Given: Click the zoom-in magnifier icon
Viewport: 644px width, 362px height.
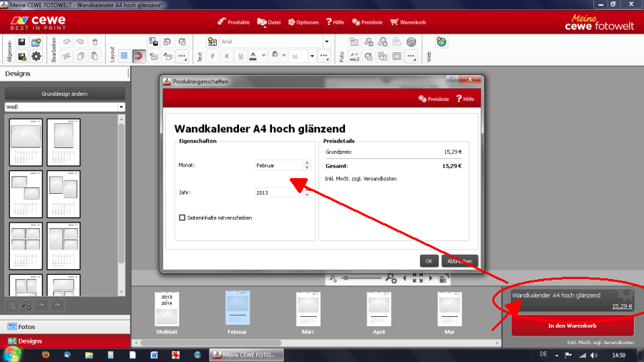Looking at the screenshot, I should [x=391, y=278].
